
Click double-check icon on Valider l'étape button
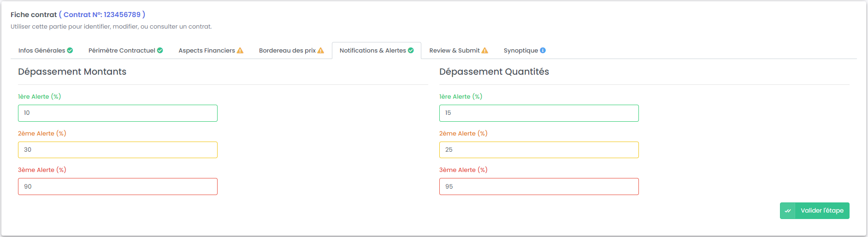[x=788, y=211]
